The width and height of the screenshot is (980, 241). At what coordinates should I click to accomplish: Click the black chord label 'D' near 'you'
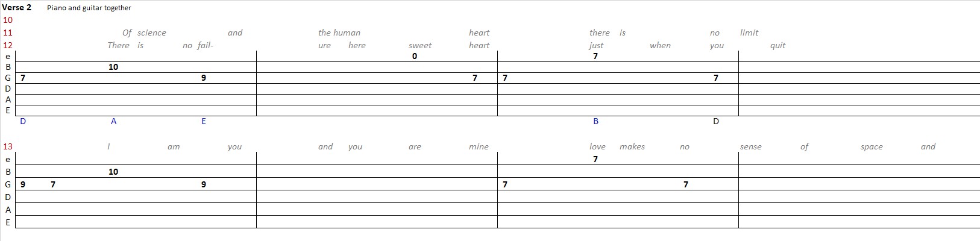pyautogui.click(x=716, y=121)
